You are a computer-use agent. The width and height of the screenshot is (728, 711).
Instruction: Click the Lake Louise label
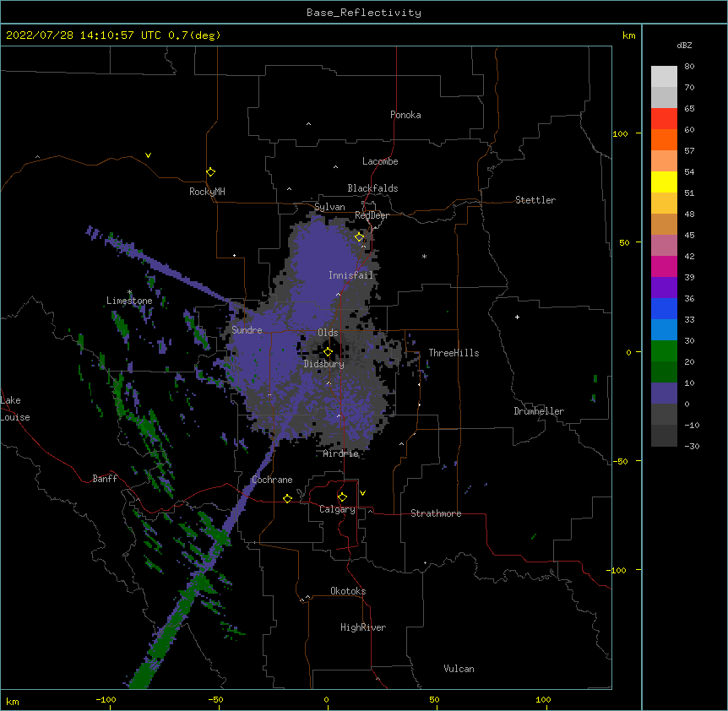click(15, 409)
